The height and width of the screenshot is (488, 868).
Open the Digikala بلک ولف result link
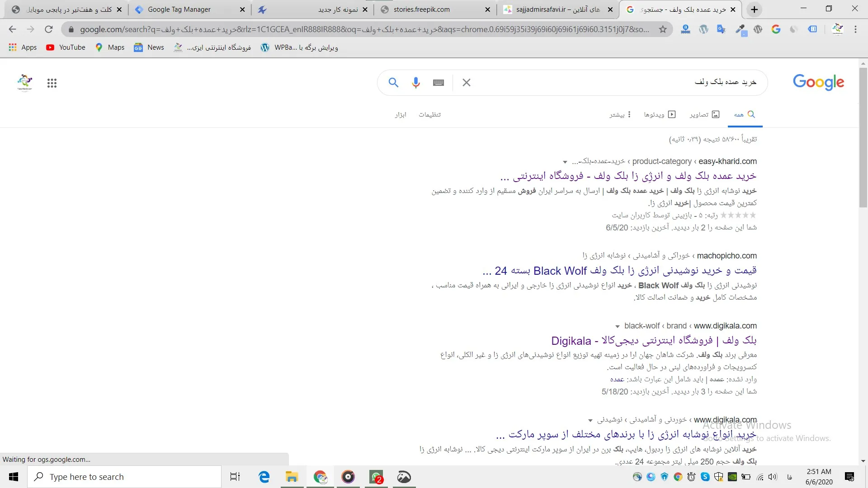pos(654,341)
